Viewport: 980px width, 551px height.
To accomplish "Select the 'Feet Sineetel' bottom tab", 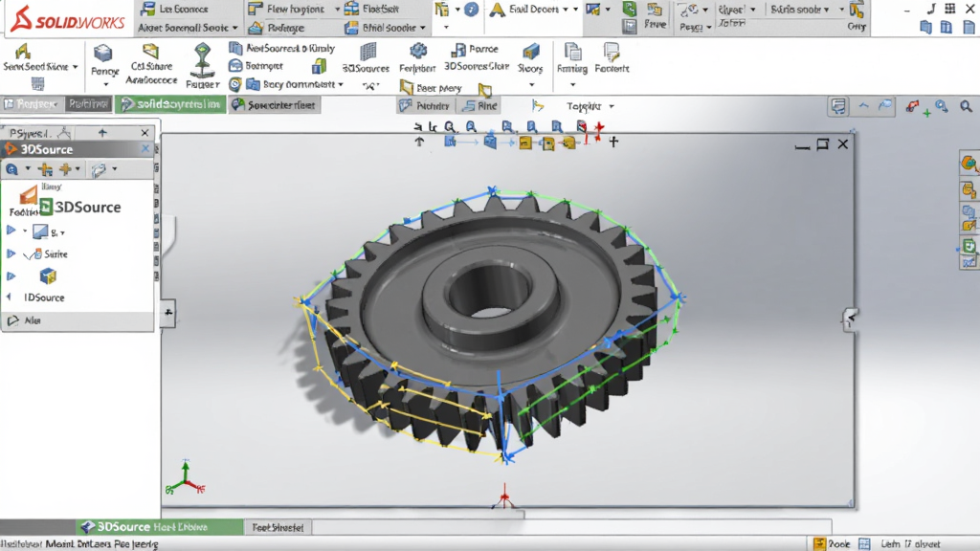I will pyautogui.click(x=278, y=528).
